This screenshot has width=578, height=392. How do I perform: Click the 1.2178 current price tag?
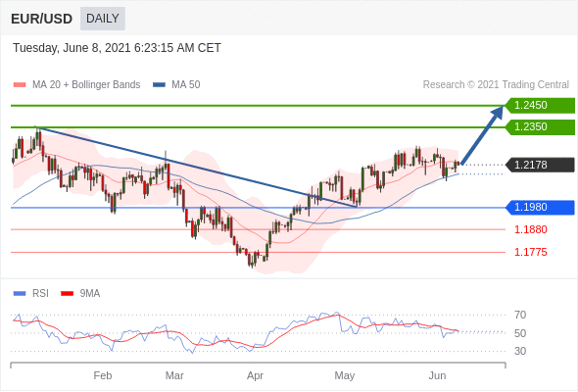[540, 165]
